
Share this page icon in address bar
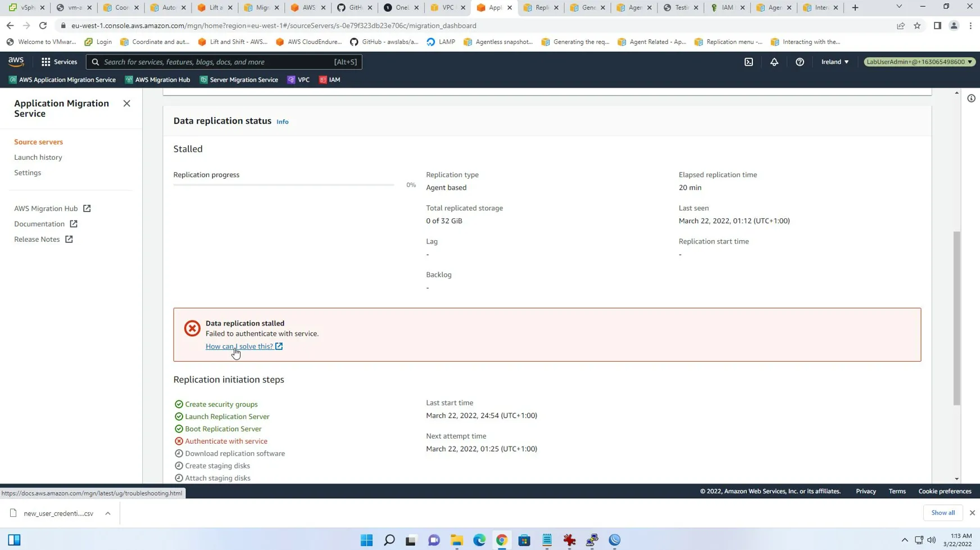901,25
